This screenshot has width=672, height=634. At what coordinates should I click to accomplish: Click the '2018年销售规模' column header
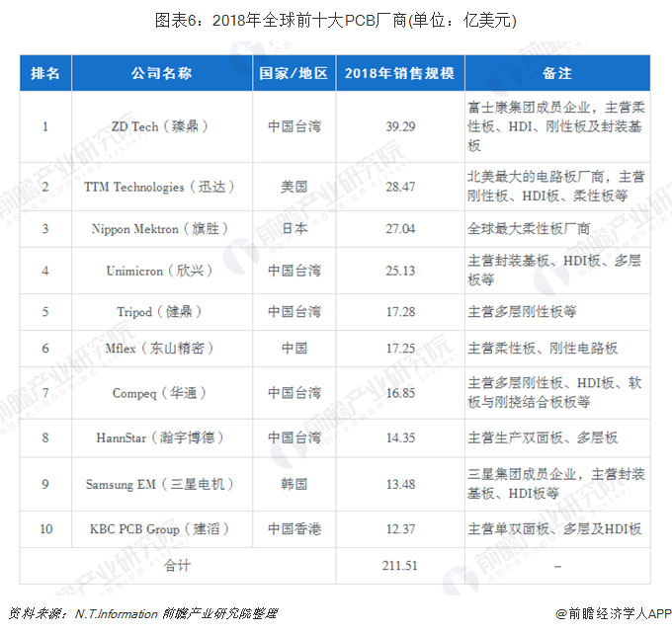(x=400, y=73)
